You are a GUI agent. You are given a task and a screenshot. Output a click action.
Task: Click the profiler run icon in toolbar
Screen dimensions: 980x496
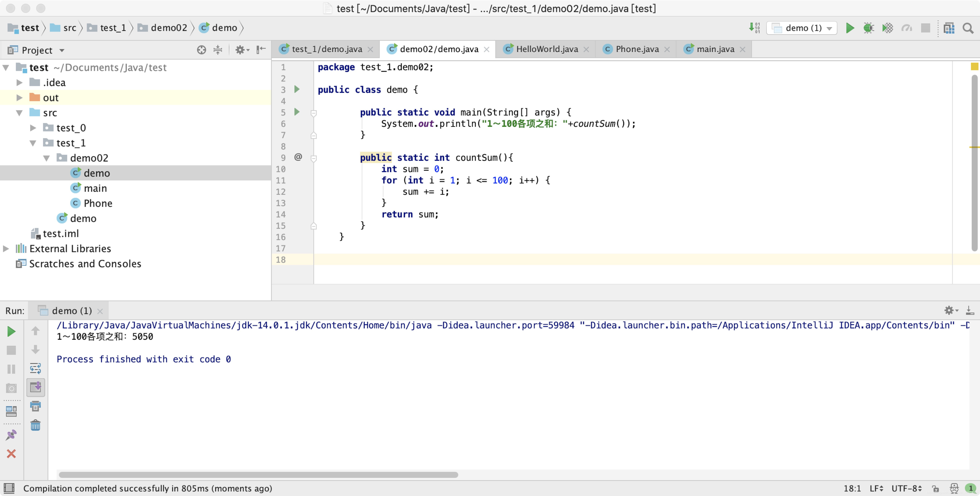(907, 28)
